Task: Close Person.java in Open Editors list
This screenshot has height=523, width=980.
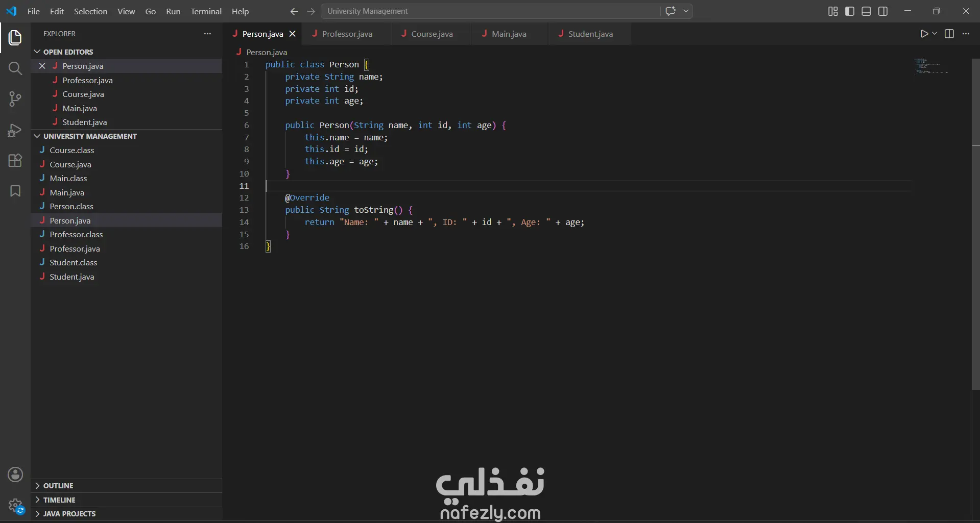Action: tap(42, 66)
